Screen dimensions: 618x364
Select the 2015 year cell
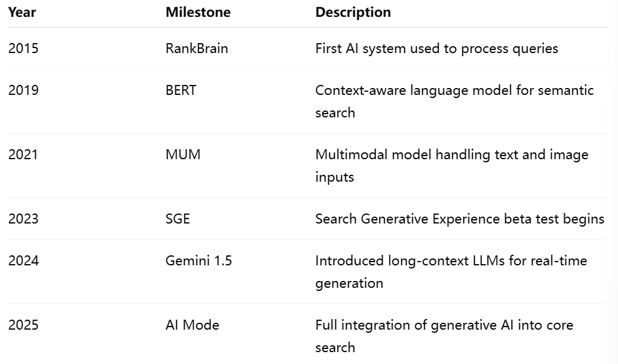pos(23,49)
